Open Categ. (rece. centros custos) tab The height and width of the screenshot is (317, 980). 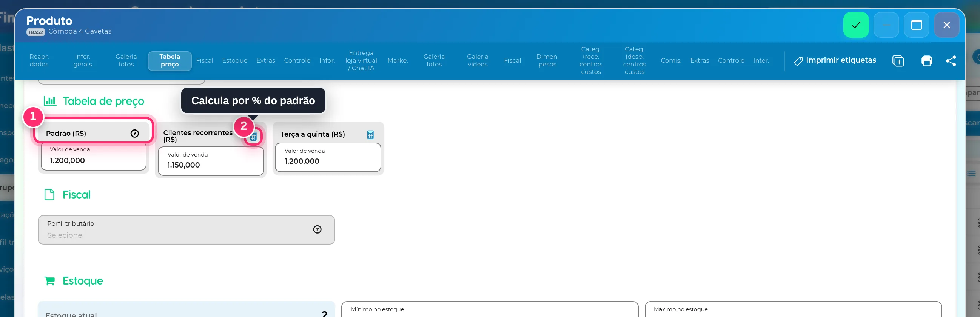[591, 60]
